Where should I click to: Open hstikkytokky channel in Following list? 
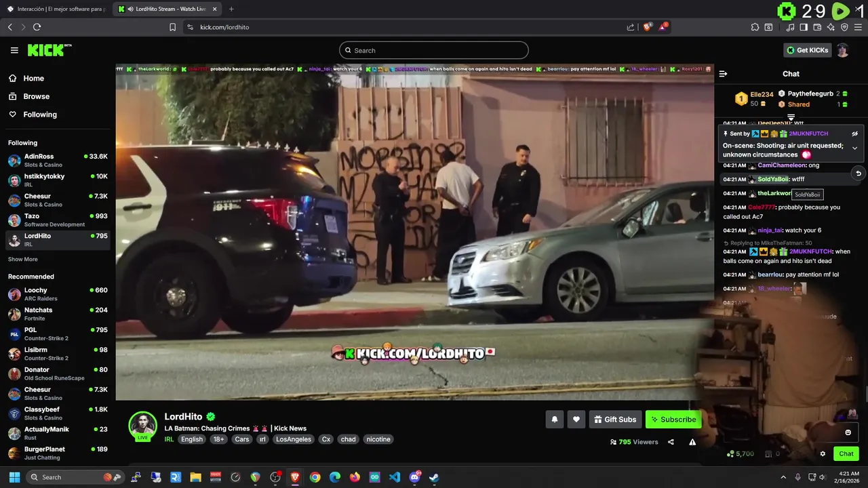point(58,180)
